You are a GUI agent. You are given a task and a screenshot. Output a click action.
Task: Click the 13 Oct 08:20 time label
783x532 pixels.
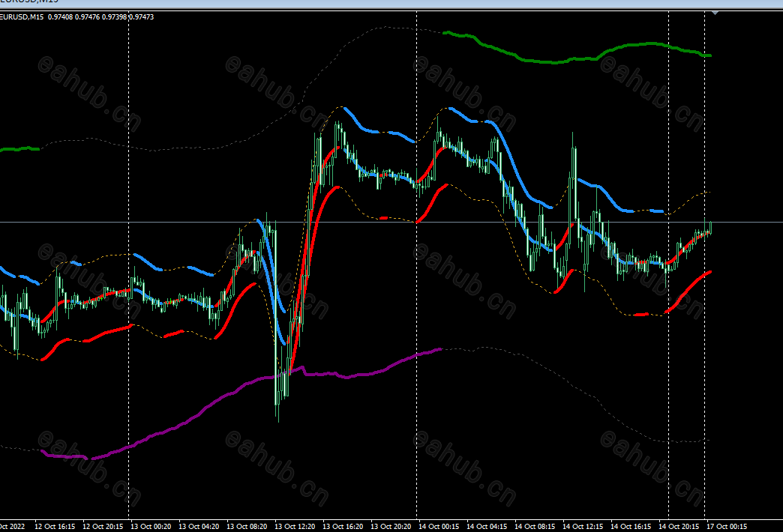click(x=247, y=527)
